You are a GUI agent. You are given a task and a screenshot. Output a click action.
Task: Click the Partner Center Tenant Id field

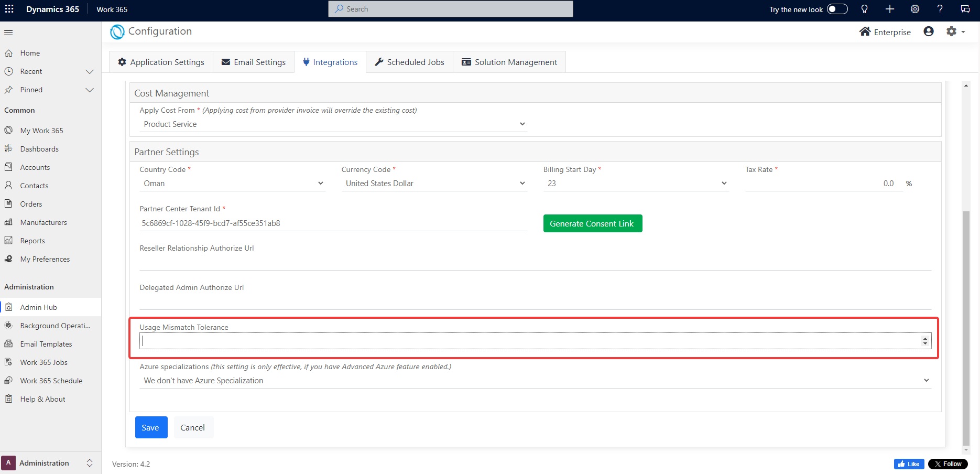(333, 223)
